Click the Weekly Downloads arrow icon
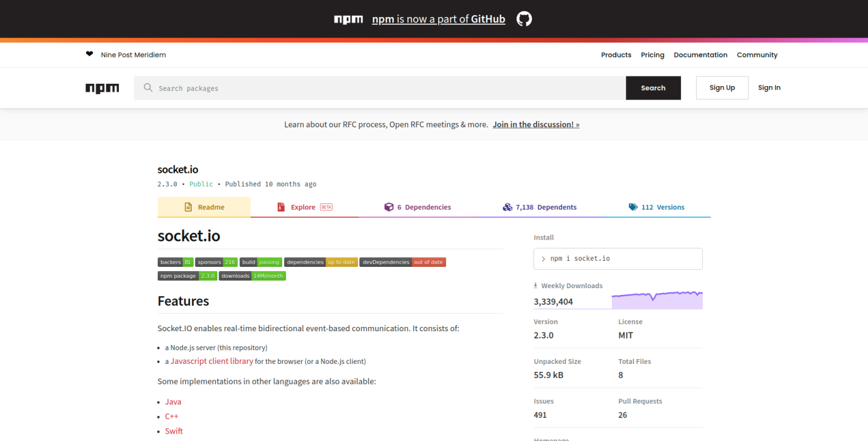Image resolution: width=868 pixels, height=441 pixels. coord(536,285)
